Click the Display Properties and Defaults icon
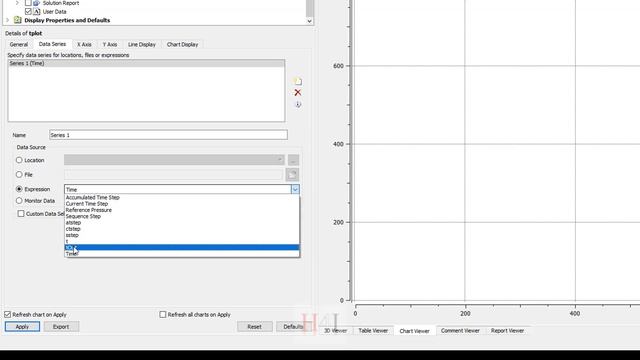640x360 pixels. point(18,20)
